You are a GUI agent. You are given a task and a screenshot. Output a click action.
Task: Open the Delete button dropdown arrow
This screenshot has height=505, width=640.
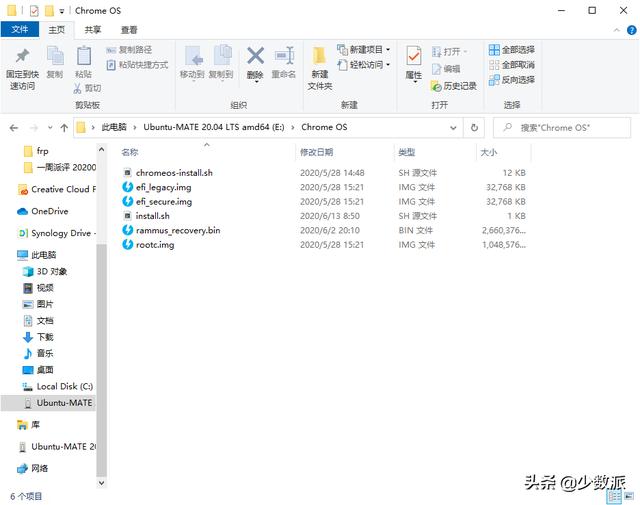(x=256, y=82)
